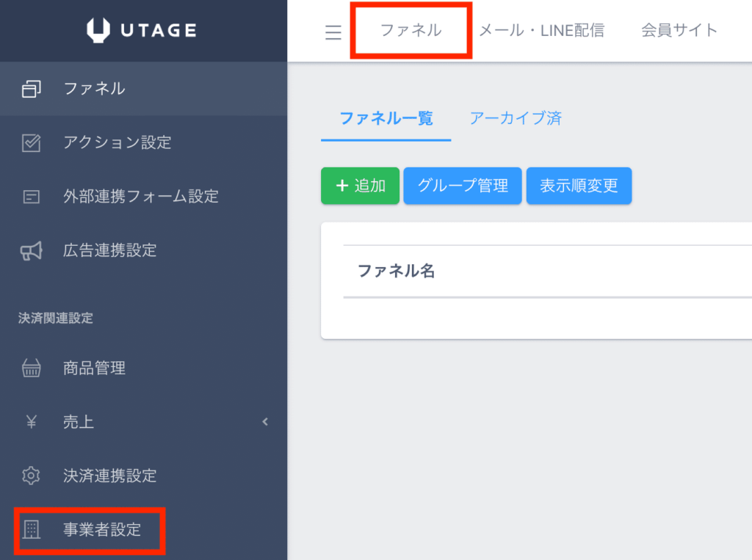Open グループ管理 with the blue button
752x560 pixels.
(x=462, y=186)
